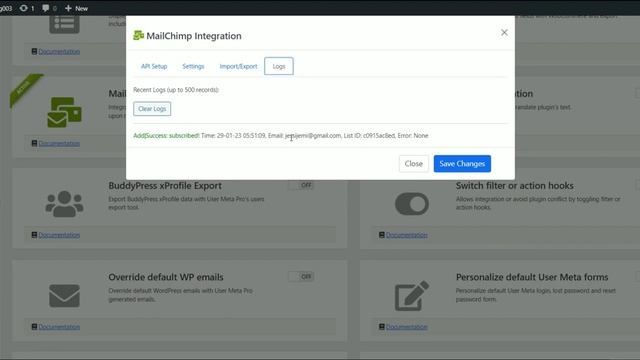640x360 pixels.
Task: Click the 'Override default WP emails' heading
Action: click(166, 277)
